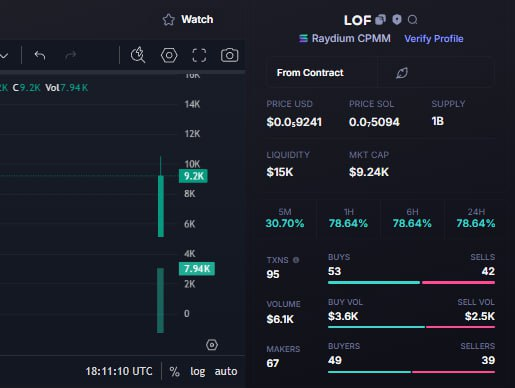Click the Watch star icon

tap(169, 20)
